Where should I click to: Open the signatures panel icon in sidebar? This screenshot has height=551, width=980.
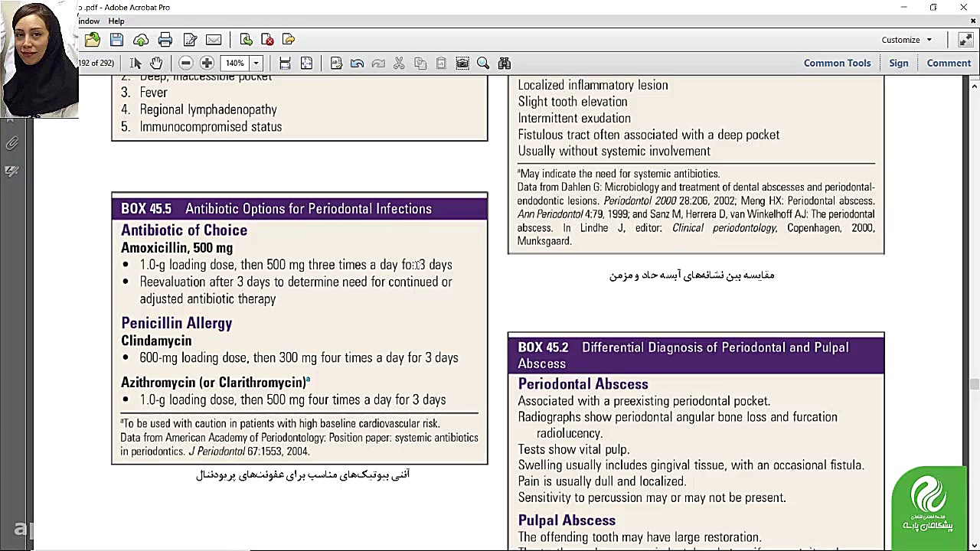[x=11, y=171]
